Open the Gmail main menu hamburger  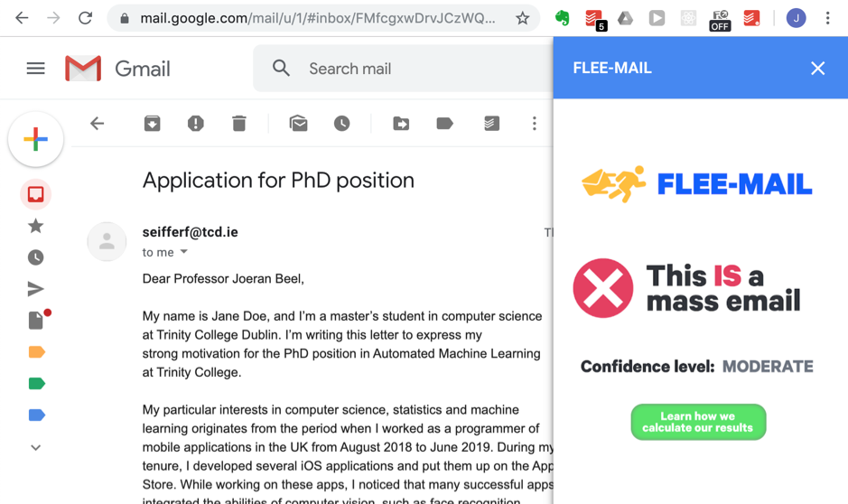36,68
